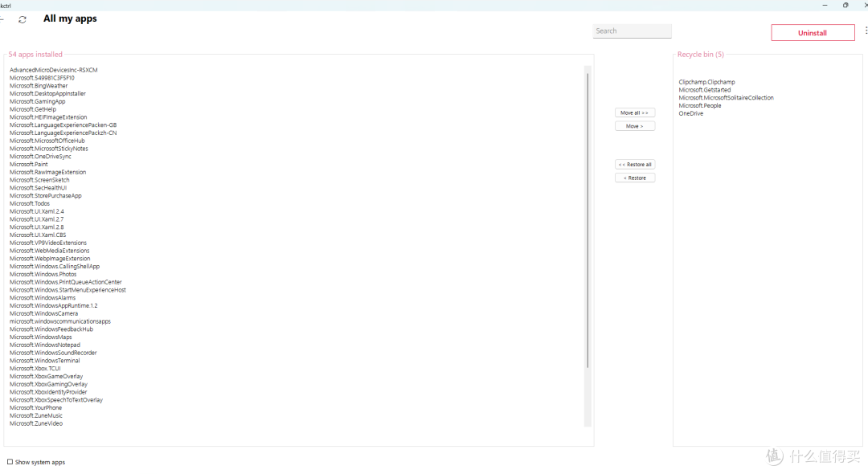This screenshot has height=474, width=868.
Task: Select Microsoft.WindowsSoundRecorder app
Action: click(x=53, y=353)
